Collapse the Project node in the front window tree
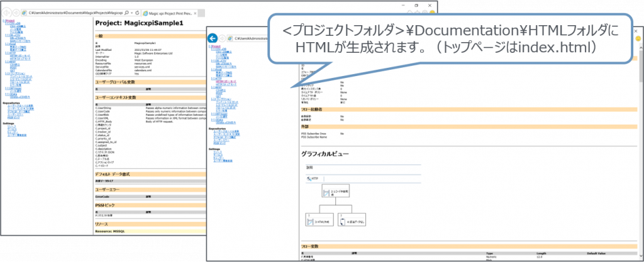The width and height of the screenshot is (644, 262). (x=209, y=46)
